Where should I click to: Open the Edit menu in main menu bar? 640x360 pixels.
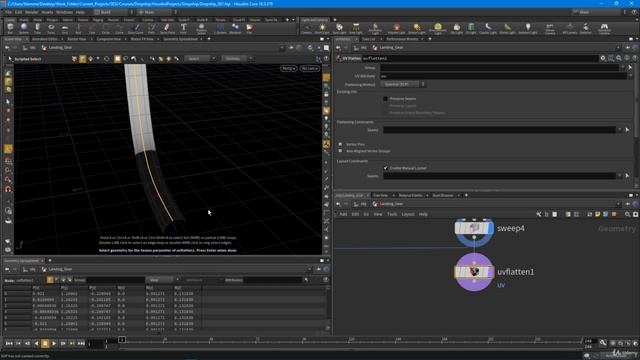(18, 12)
